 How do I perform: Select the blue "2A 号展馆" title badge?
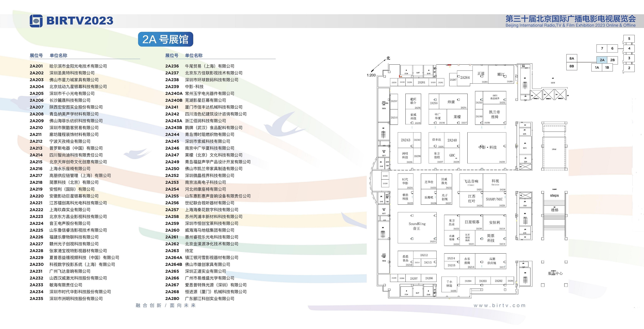click(165, 39)
